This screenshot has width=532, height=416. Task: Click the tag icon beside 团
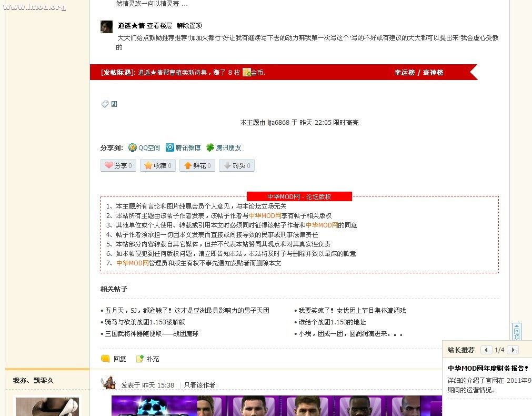[x=105, y=104]
